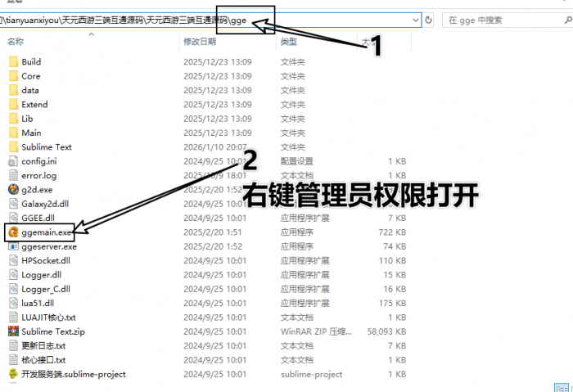
Task: Click the address bar path field
Action: point(210,20)
